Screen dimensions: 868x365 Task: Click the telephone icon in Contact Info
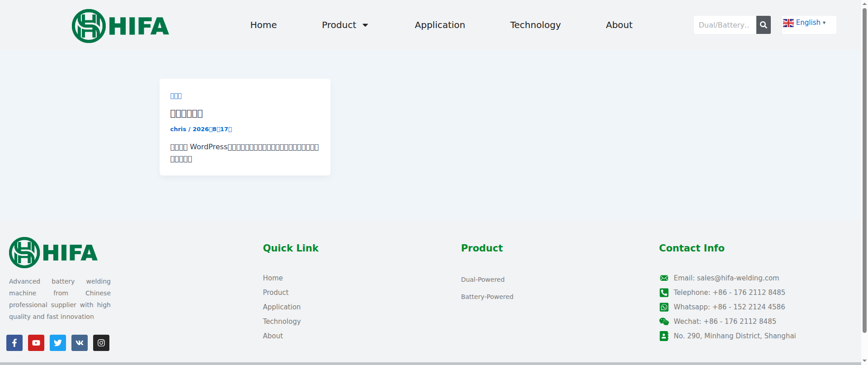664,293
